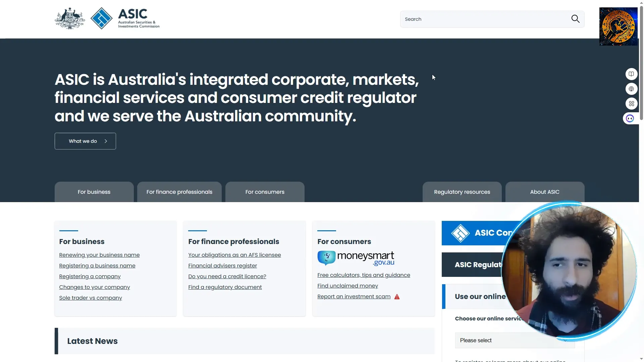Image resolution: width=644 pixels, height=362 pixels.
Task: Open the moneysmart.gov.au logo
Action: point(356,258)
